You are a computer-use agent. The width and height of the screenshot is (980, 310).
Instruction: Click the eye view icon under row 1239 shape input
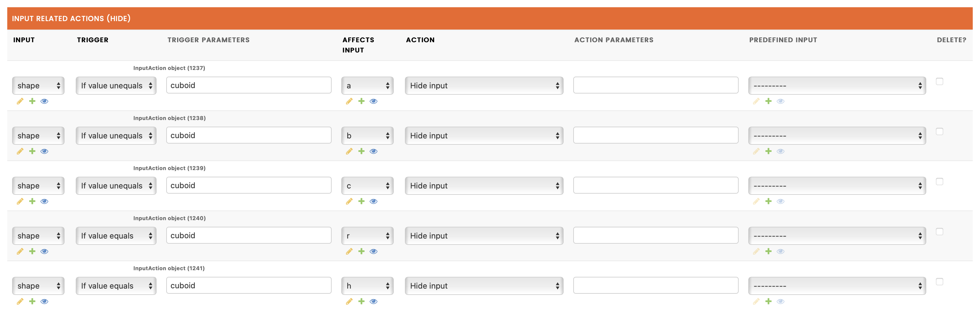[x=45, y=202]
